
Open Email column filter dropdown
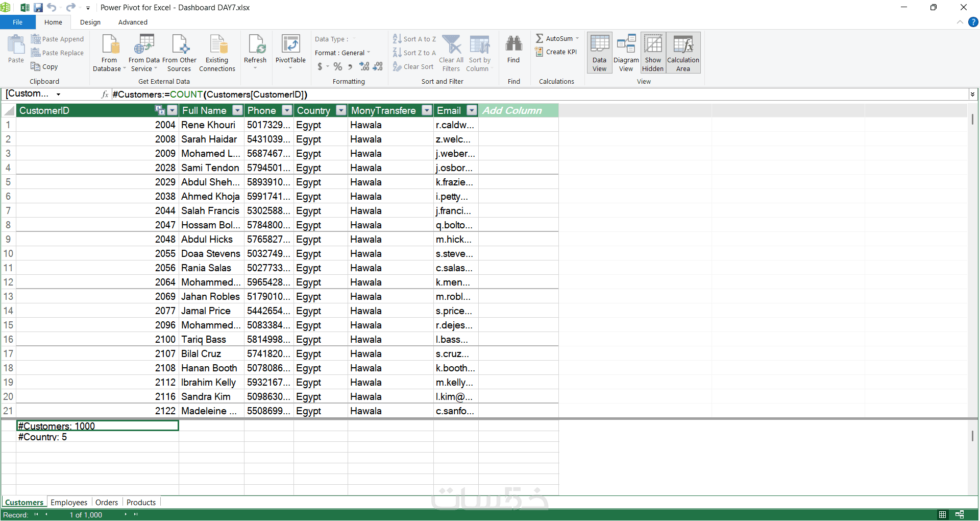pos(472,110)
